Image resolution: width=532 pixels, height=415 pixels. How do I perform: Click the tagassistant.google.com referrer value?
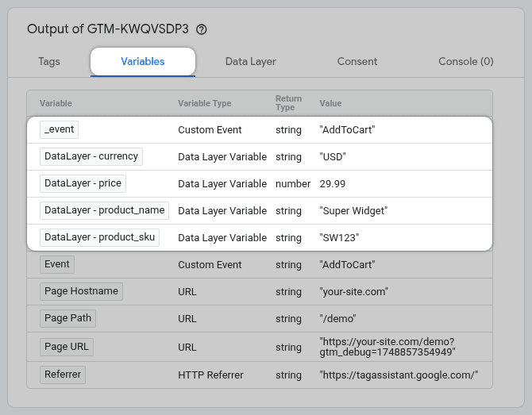[x=399, y=375]
